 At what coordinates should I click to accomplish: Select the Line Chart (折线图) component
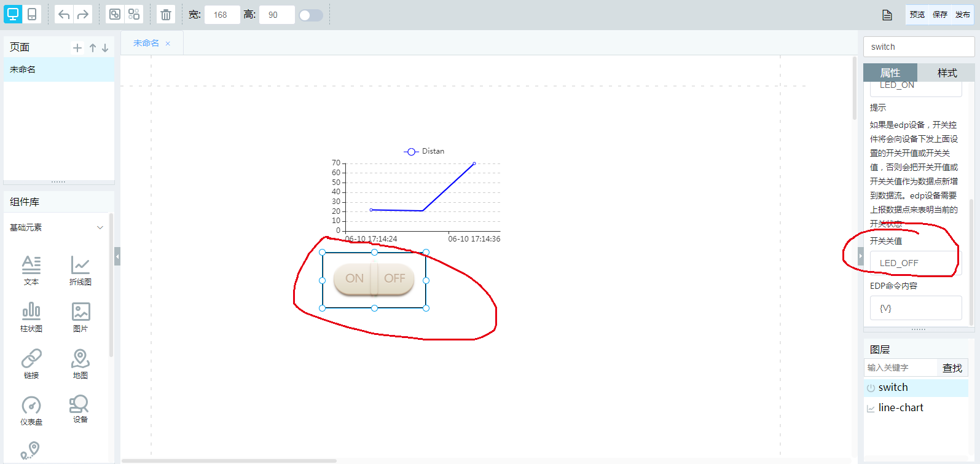click(80, 270)
